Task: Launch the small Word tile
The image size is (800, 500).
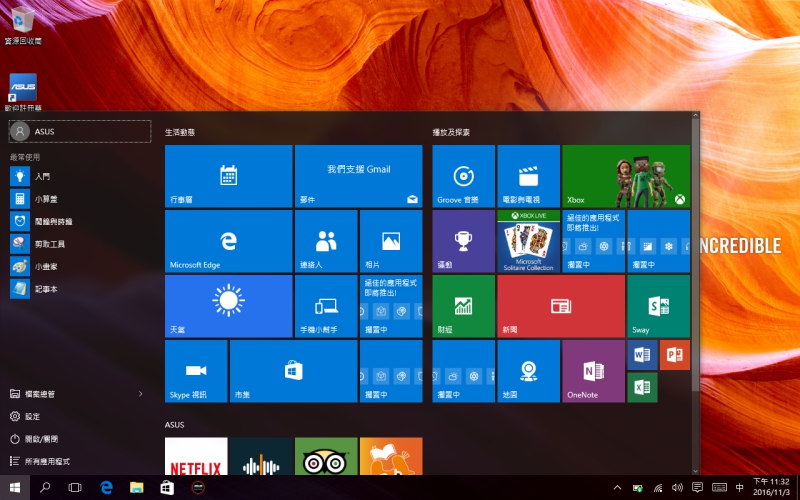Action: click(x=641, y=354)
